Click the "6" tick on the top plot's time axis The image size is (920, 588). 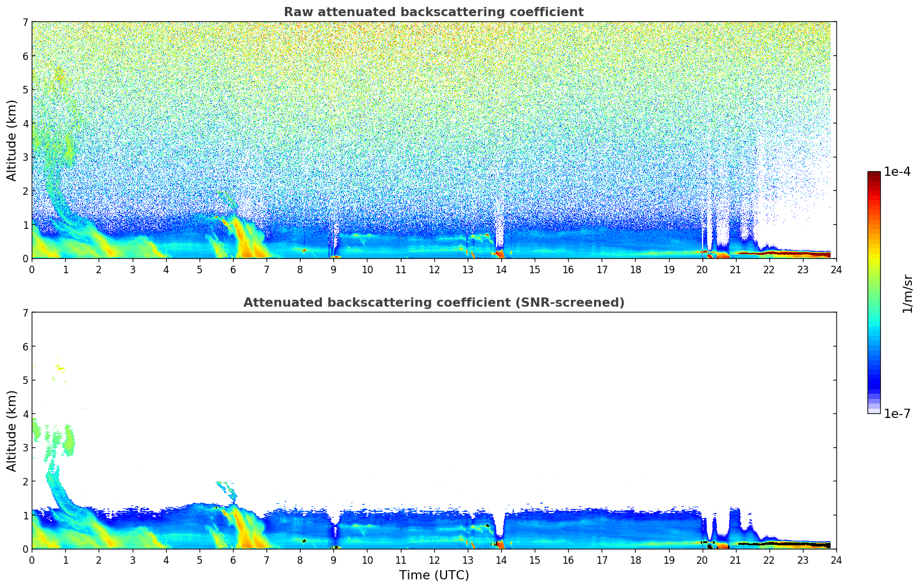point(233,269)
